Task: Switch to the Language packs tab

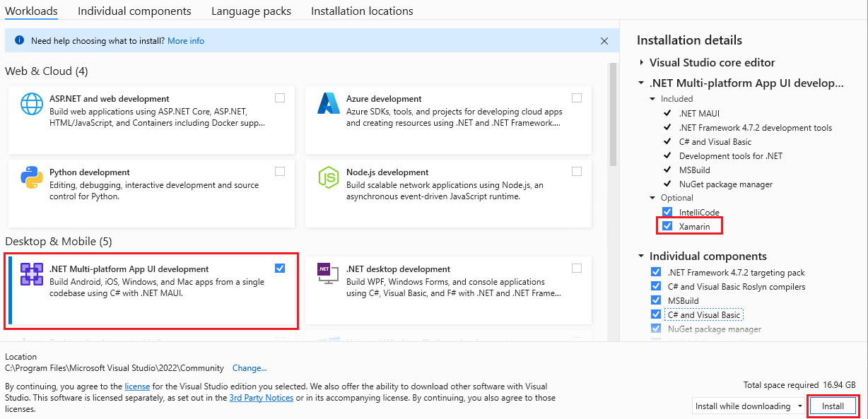Action: point(251,11)
